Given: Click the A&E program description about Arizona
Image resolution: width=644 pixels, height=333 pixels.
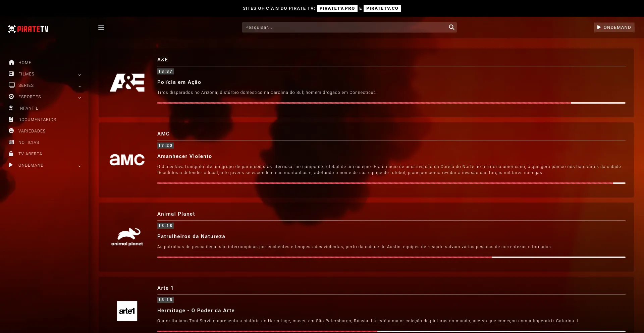Looking at the screenshot, I should click(x=267, y=93).
